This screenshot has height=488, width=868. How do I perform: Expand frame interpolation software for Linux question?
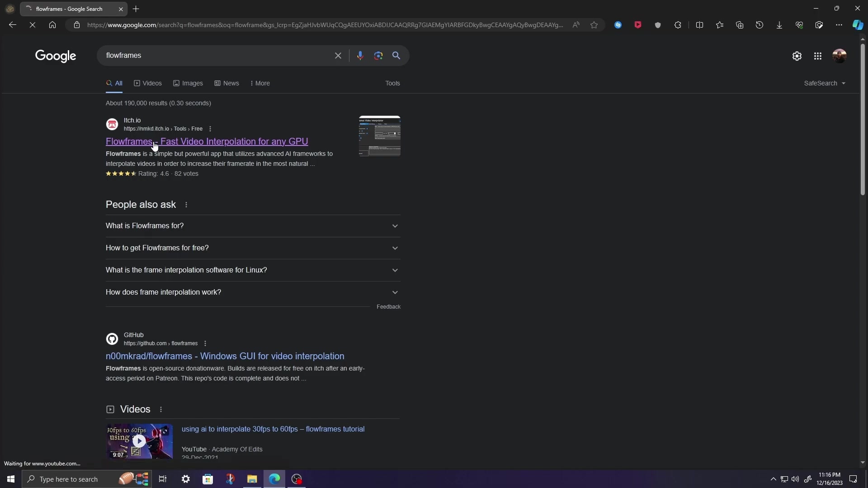(x=253, y=270)
